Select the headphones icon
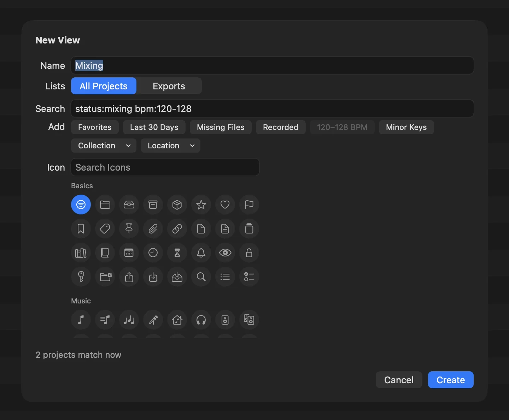Image resolution: width=509 pixels, height=420 pixels. coord(201,320)
